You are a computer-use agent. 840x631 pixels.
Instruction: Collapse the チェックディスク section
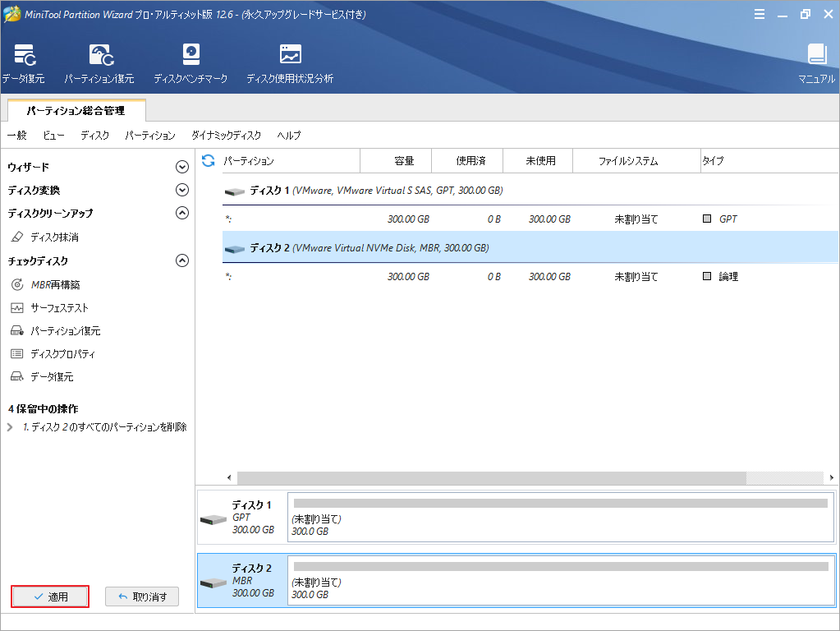pos(181,260)
